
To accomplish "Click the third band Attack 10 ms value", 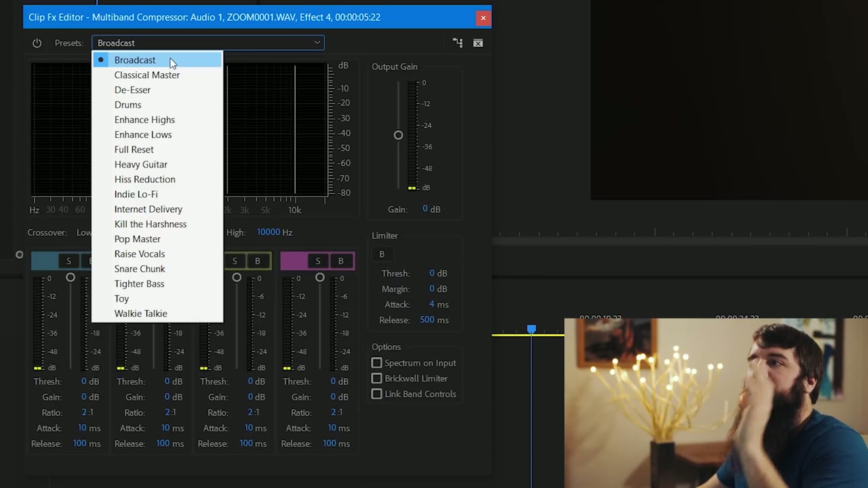I will pos(256,428).
